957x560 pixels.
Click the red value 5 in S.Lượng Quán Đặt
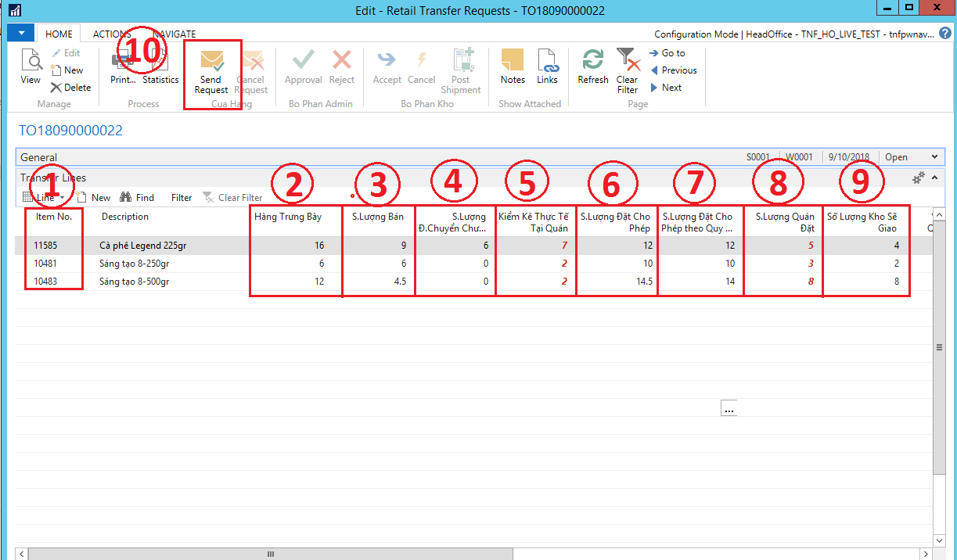[x=811, y=245]
